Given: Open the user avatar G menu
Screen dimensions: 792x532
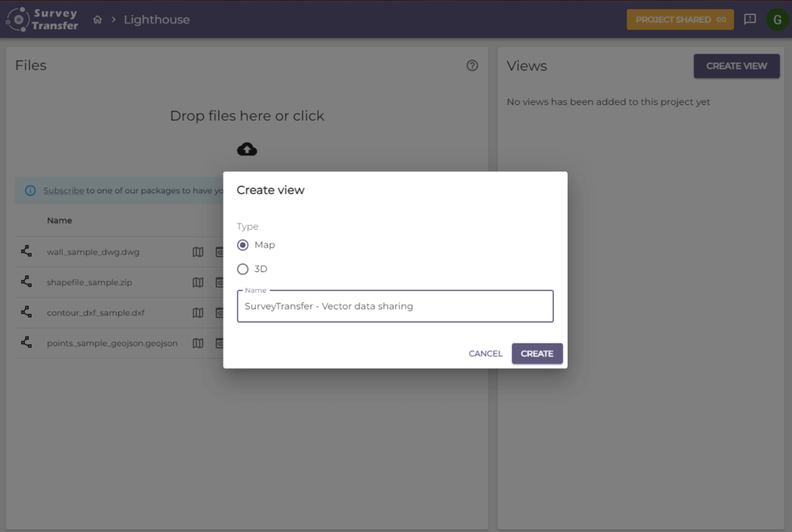Looking at the screenshot, I should click(777, 19).
